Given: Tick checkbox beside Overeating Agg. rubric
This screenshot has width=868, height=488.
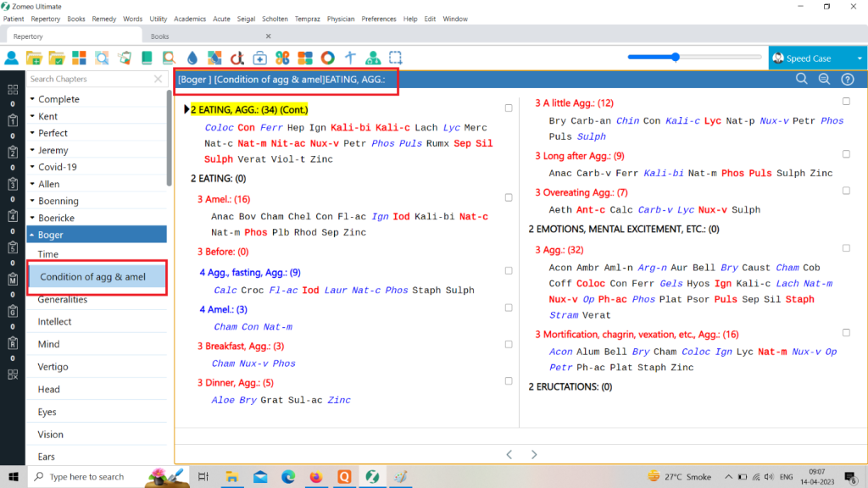Looking at the screenshot, I should pyautogui.click(x=846, y=192).
